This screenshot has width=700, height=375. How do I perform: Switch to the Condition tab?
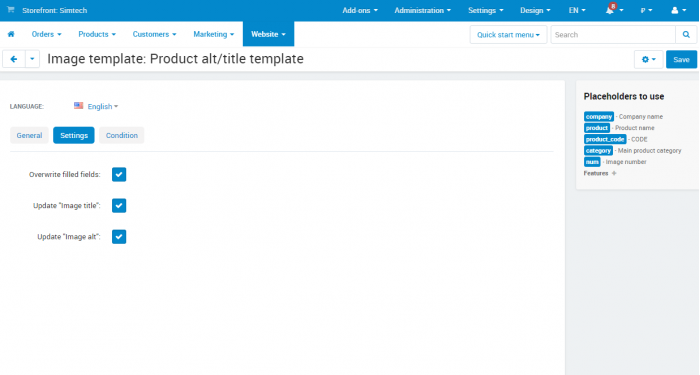(121, 135)
